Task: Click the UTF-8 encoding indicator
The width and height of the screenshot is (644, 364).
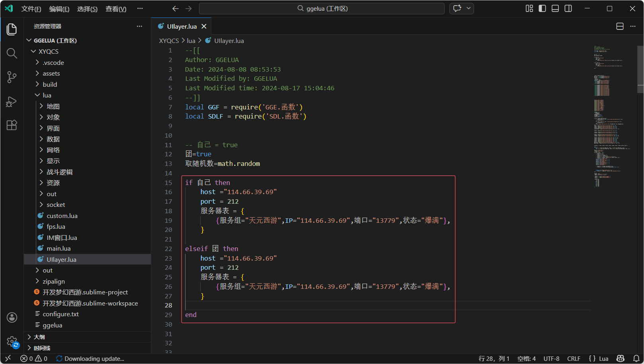Action: pyautogui.click(x=551, y=358)
